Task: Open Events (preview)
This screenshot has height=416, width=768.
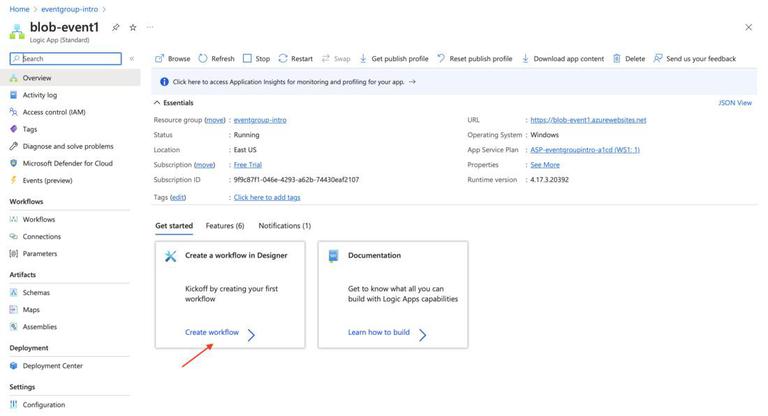Action: [x=47, y=181]
